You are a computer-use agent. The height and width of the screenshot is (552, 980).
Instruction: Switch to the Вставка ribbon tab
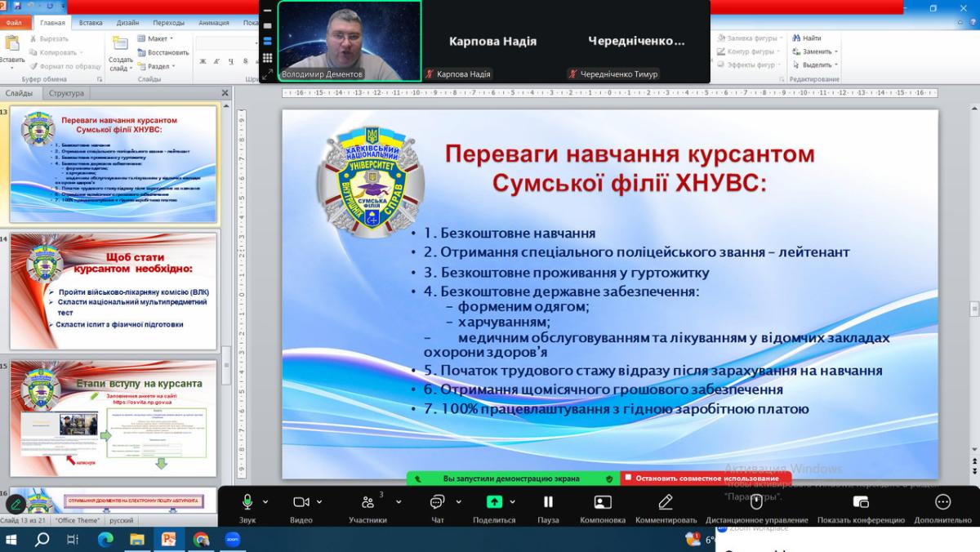(91, 23)
